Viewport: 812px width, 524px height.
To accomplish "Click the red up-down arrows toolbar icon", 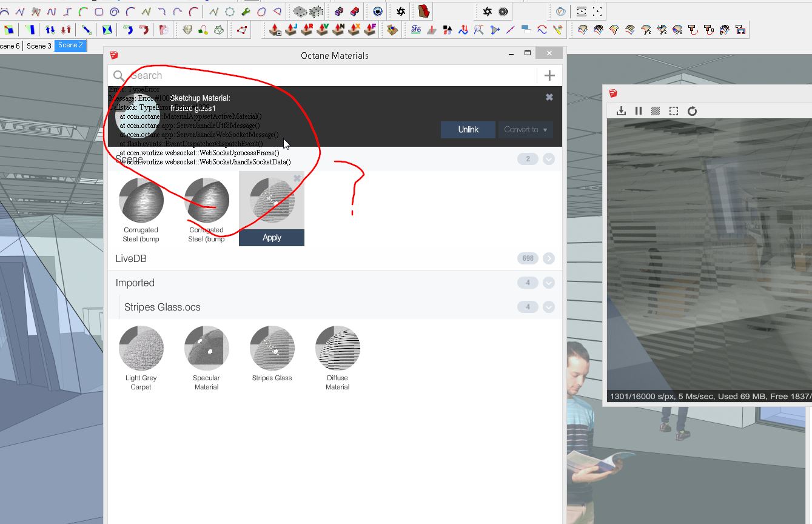I will (x=66, y=29).
